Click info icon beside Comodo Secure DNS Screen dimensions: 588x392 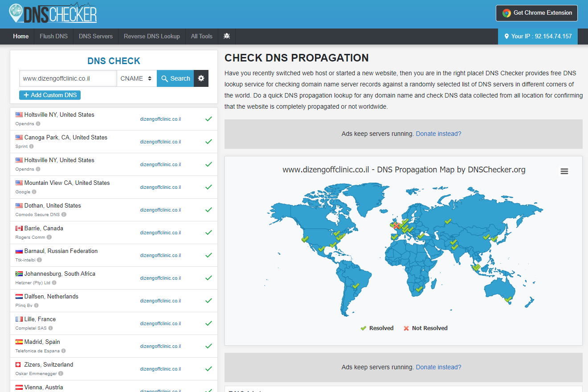coord(64,214)
